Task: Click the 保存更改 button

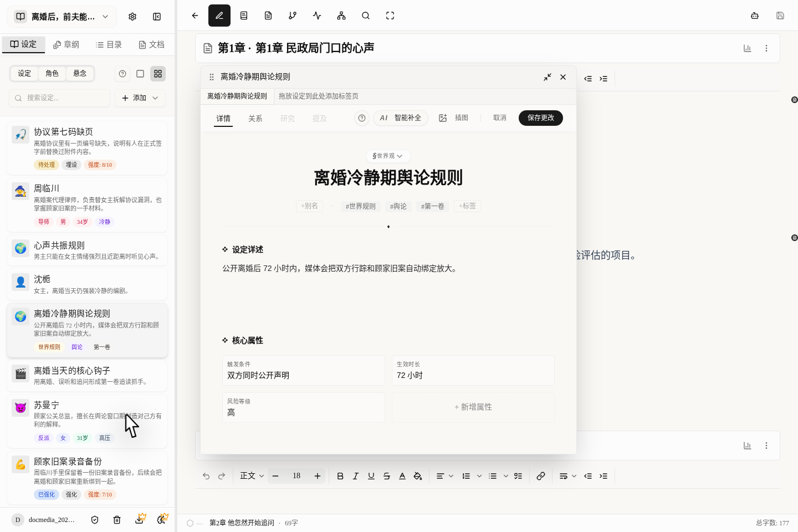Action: 540,117
